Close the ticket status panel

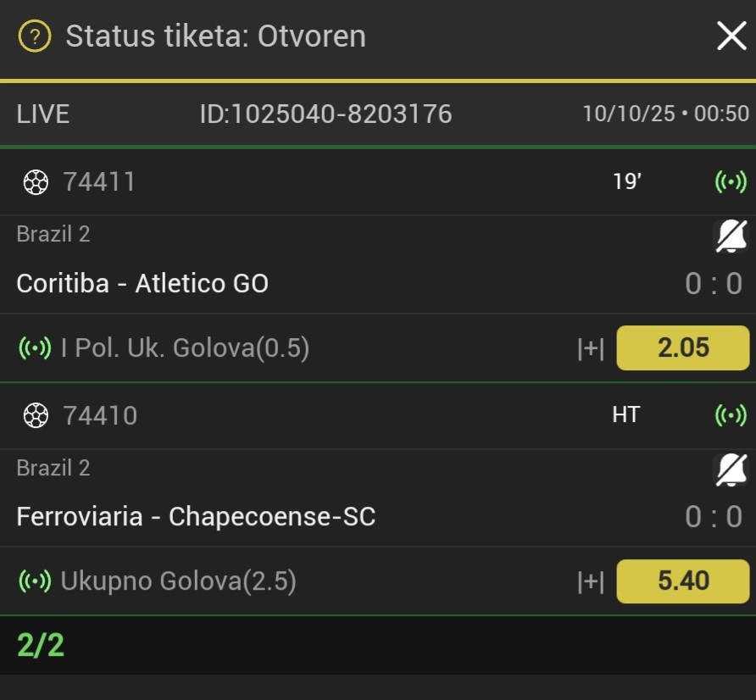731,36
